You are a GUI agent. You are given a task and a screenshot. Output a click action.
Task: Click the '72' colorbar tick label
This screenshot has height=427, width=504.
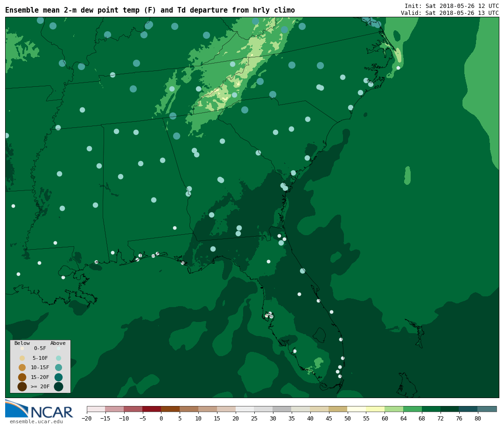pyautogui.click(x=441, y=418)
